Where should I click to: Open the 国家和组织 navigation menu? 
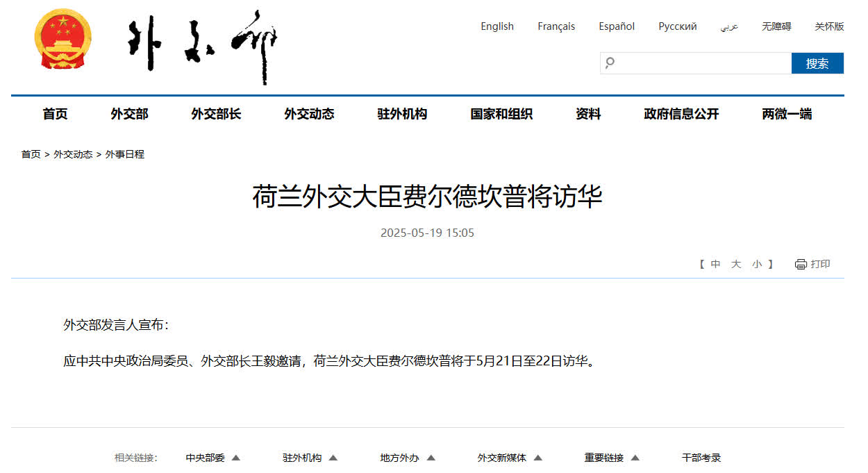pos(501,114)
